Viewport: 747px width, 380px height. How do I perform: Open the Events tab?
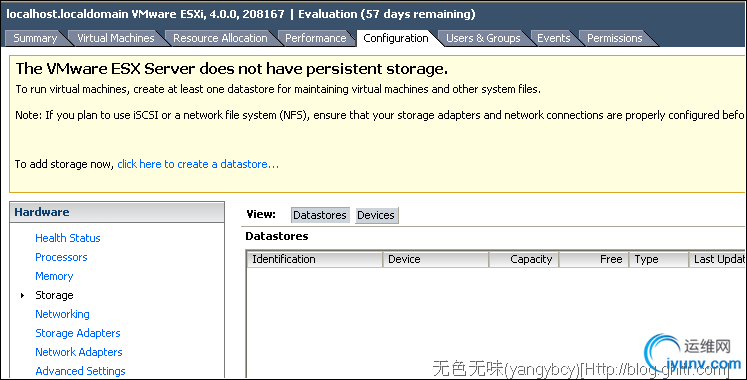click(x=553, y=38)
